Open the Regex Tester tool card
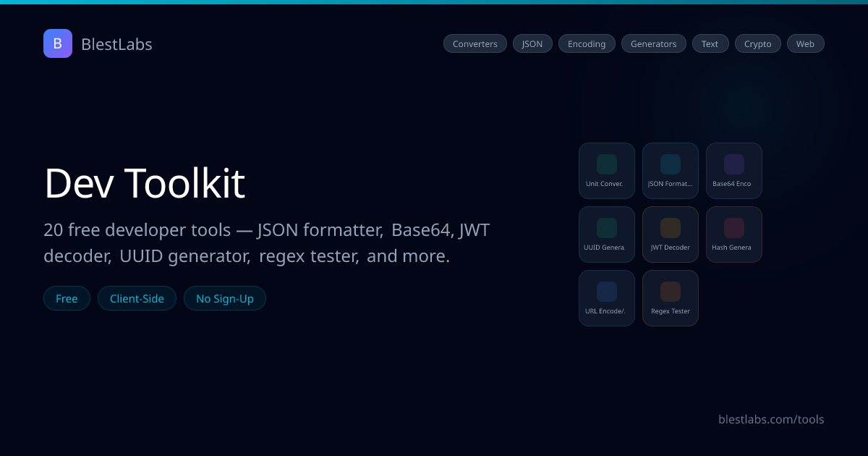The image size is (868, 456). 671,298
